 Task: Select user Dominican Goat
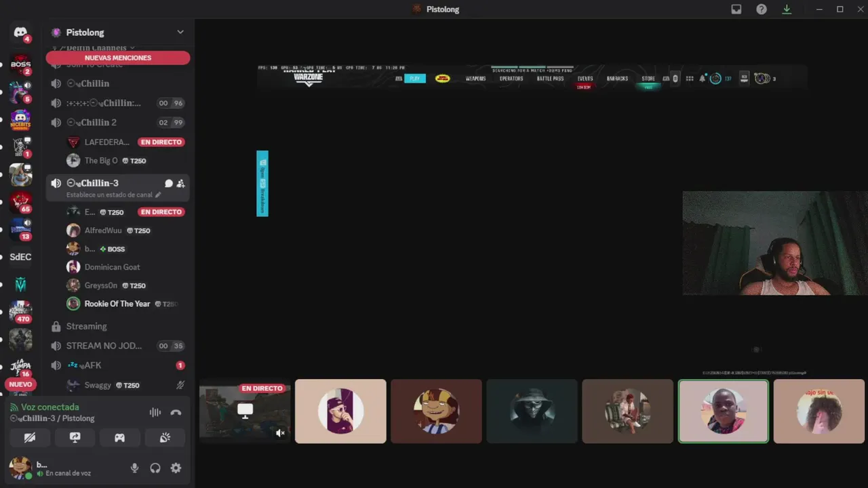[125, 267]
